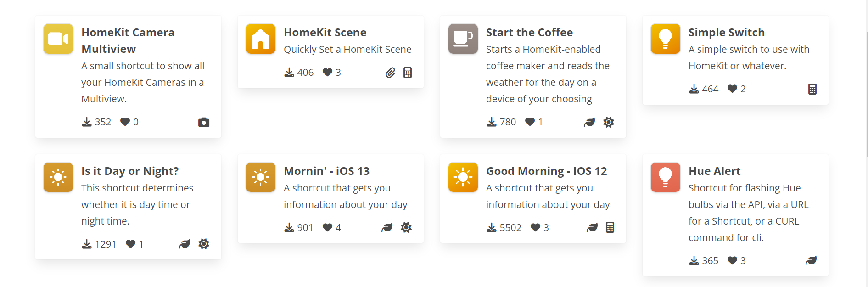Click the small camera icon below HomeKit Camera Multiview description
868x287 pixels.
[x=203, y=122]
